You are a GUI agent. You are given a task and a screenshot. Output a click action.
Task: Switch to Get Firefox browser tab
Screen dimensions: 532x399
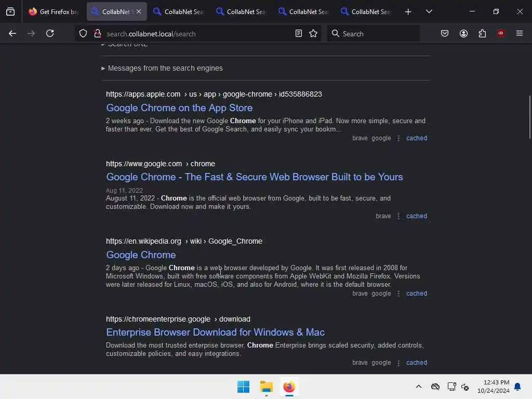[54, 12]
